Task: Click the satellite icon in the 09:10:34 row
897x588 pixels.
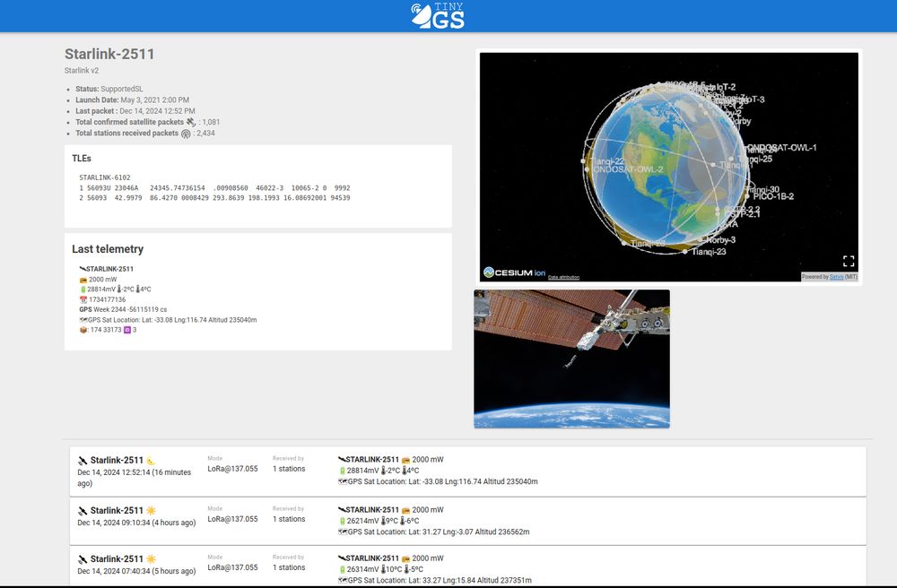Action: pyautogui.click(x=83, y=511)
